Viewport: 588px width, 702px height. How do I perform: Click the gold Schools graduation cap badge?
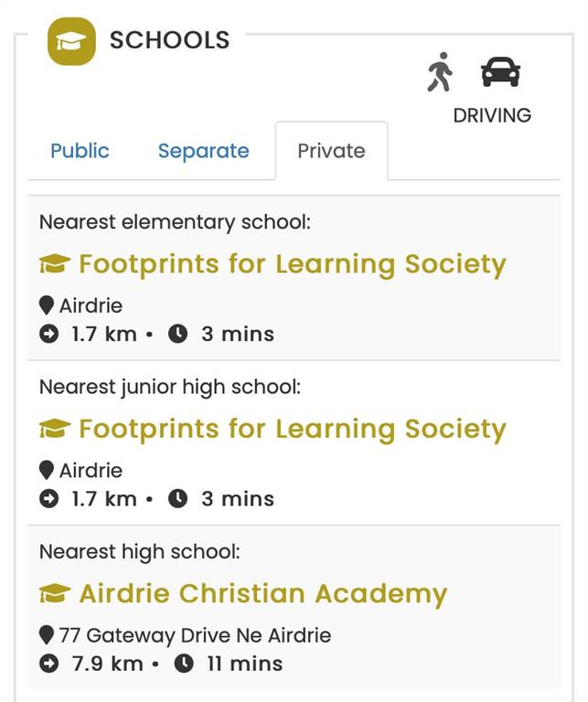coord(71,41)
